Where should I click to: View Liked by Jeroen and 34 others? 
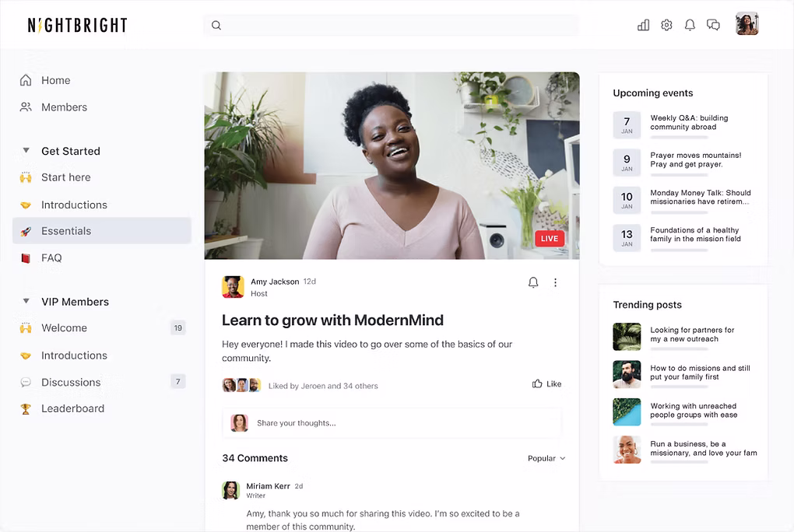click(x=323, y=386)
